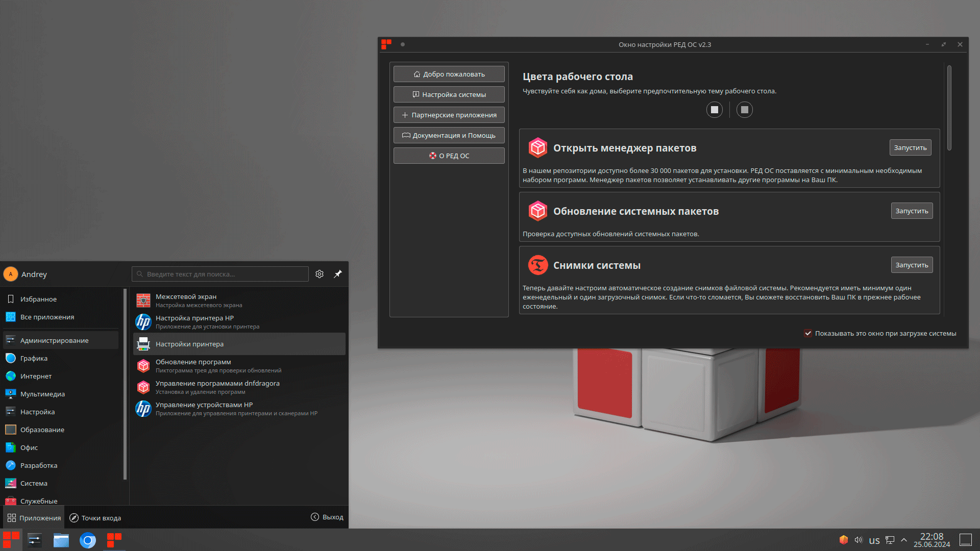The height and width of the screenshot is (551, 980).
Task: Open the Настройка системы section
Action: tap(449, 94)
